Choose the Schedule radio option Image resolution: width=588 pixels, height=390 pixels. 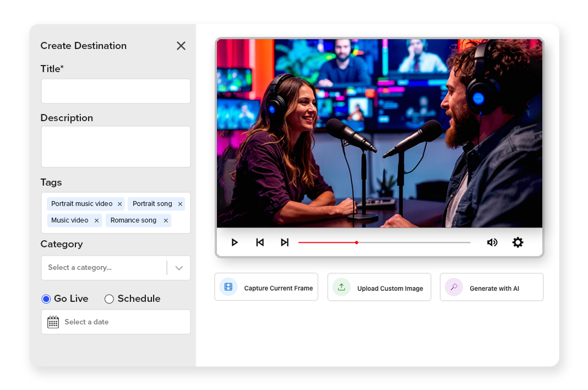pyautogui.click(x=109, y=299)
